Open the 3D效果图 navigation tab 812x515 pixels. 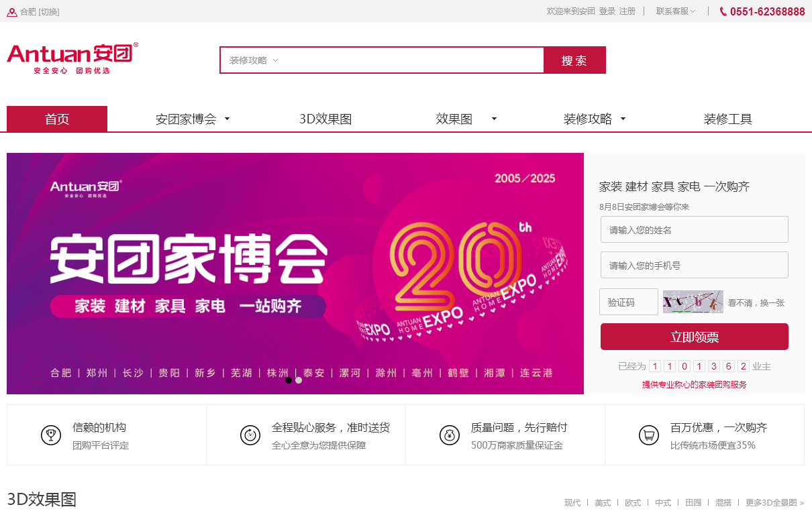click(325, 119)
